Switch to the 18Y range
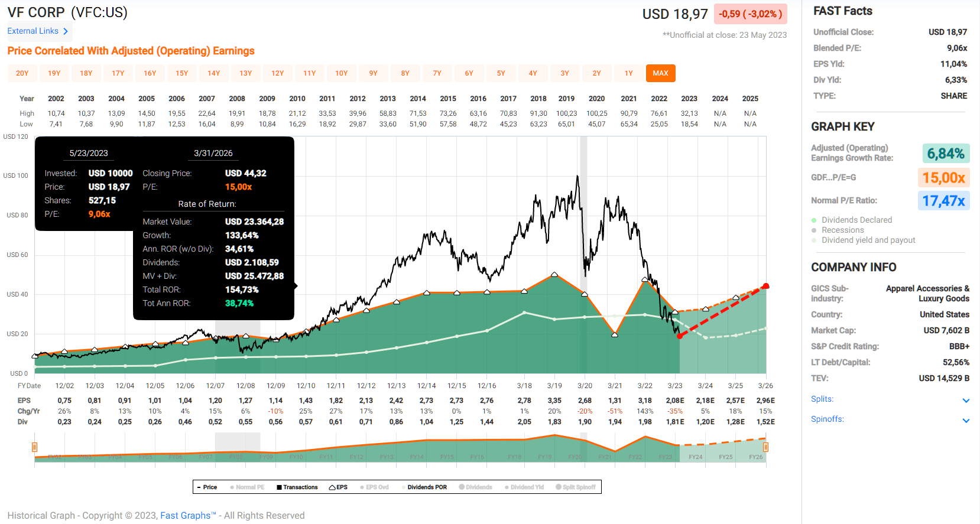 86,73
